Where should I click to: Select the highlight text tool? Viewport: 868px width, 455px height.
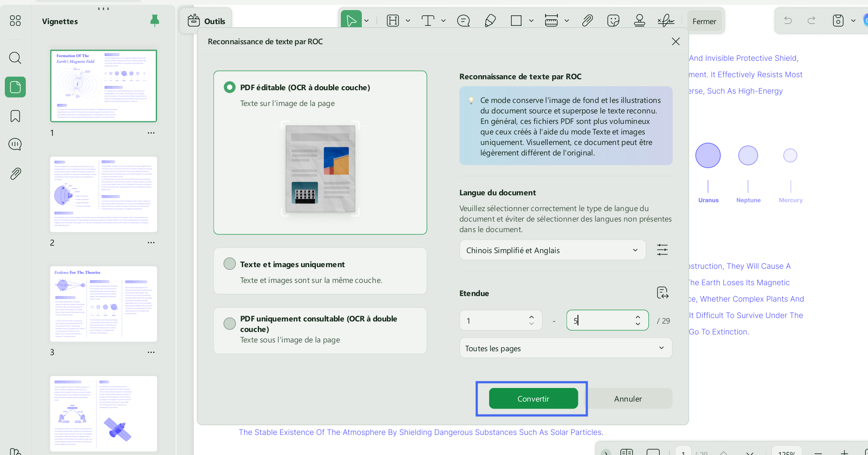pyautogui.click(x=393, y=21)
